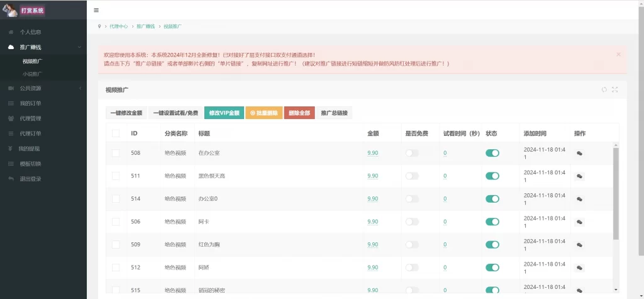Open 代理中心 in the breadcrumb
This screenshot has height=299, width=644.
coord(119,26)
